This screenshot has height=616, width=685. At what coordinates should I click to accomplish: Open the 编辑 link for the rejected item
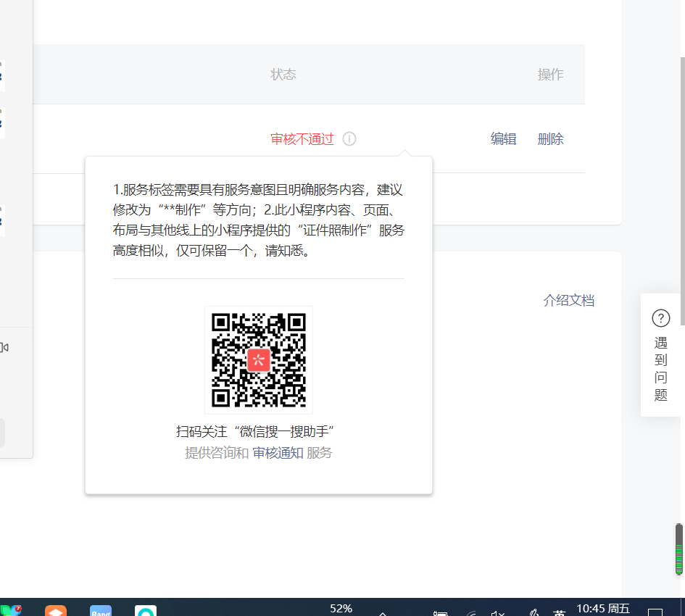(503, 139)
